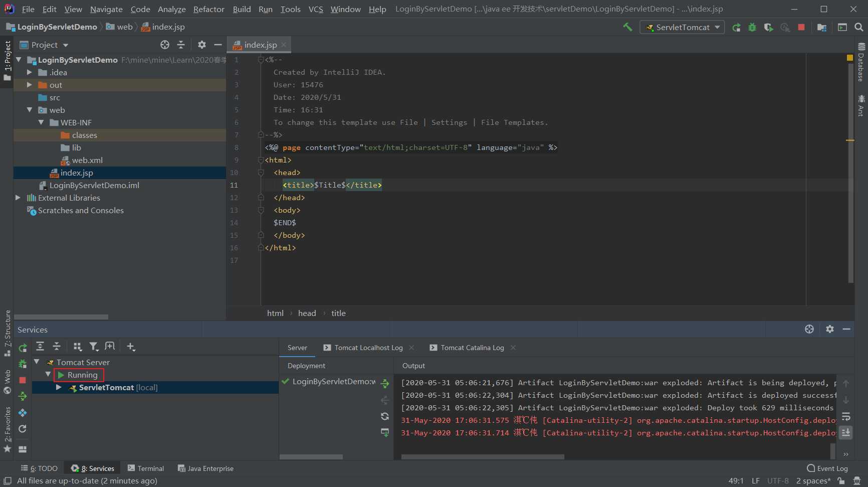Open the Filter dropdown in Services toolbar
Image resolution: width=868 pixels, height=487 pixels.
(94, 346)
